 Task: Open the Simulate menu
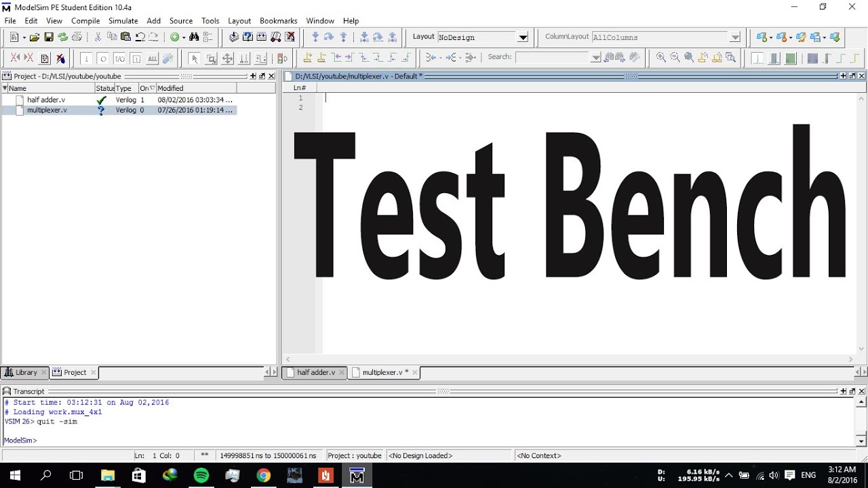pyautogui.click(x=123, y=21)
